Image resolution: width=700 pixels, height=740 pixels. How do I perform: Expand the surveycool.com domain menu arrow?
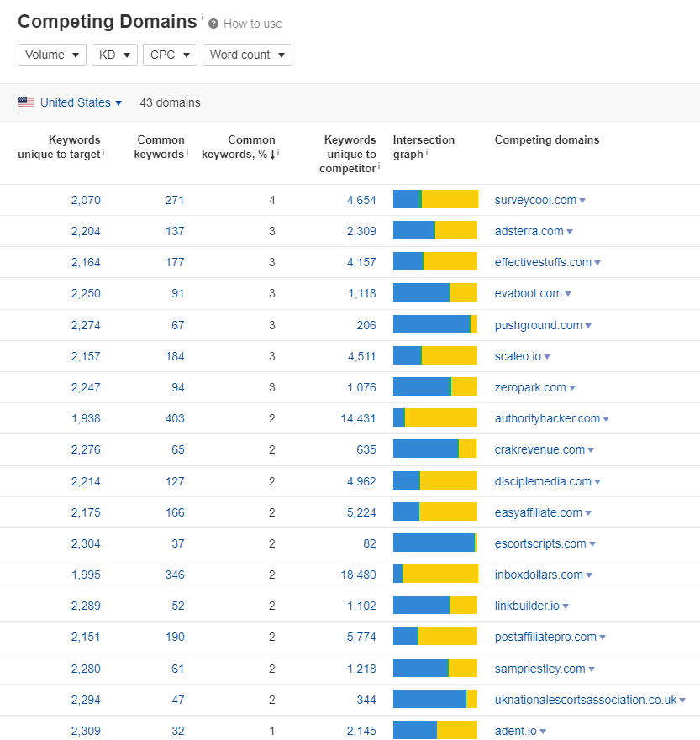tap(582, 201)
